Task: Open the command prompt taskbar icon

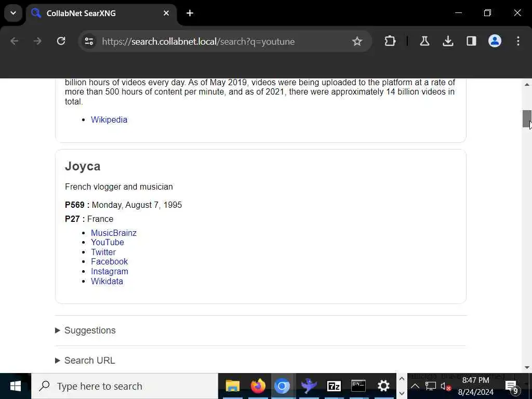Action: coord(358,386)
